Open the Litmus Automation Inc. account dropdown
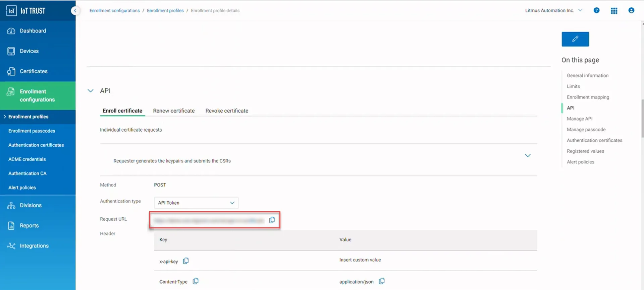The image size is (644, 290). pos(554,10)
